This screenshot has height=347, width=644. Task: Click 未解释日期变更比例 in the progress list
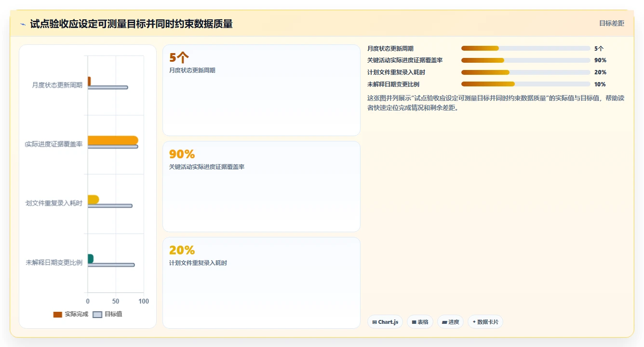393,84
